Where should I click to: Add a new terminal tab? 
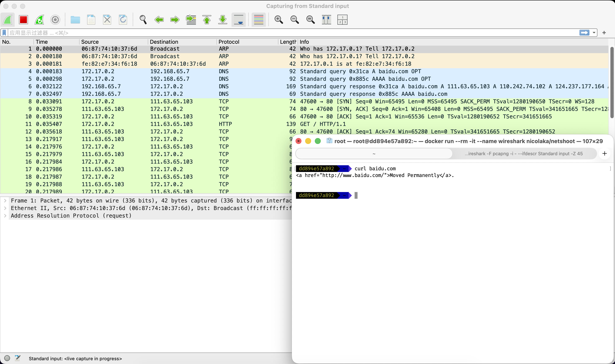(605, 154)
